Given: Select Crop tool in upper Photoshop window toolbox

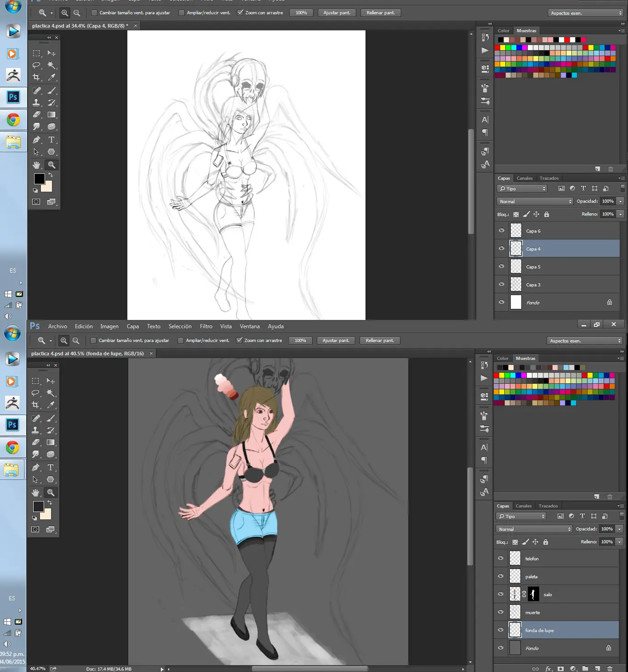Looking at the screenshot, I should [x=36, y=77].
